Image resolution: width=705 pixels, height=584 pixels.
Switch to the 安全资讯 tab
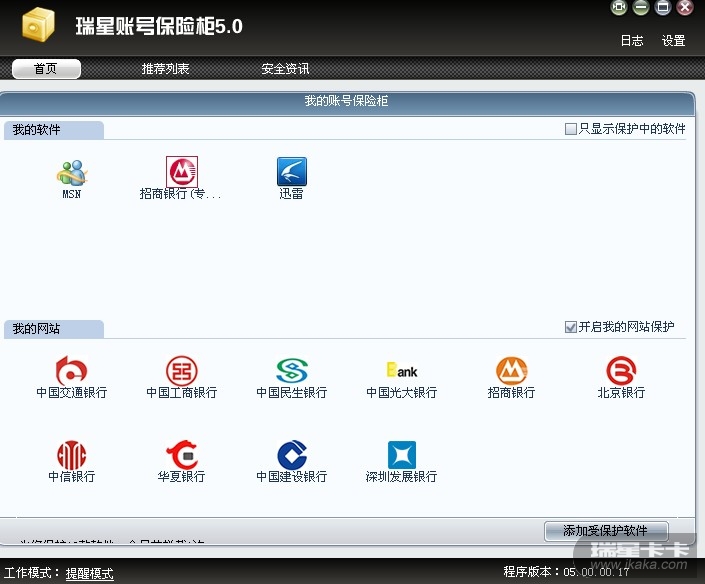[286, 69]
